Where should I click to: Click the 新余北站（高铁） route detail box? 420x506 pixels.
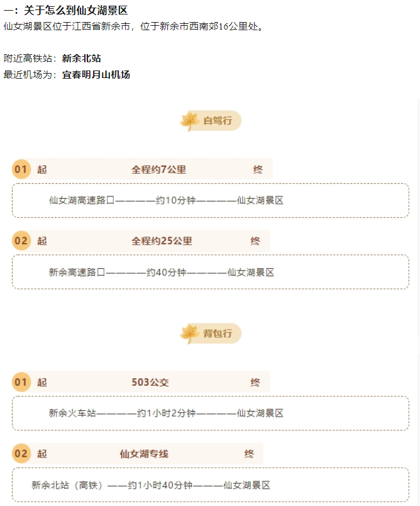tap(211, 485)
